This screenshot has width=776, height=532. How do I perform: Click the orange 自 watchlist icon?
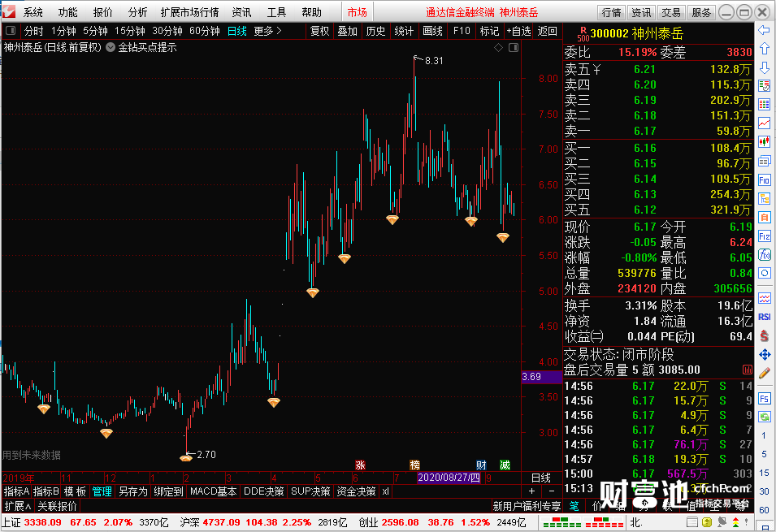[x=764, y=217]
